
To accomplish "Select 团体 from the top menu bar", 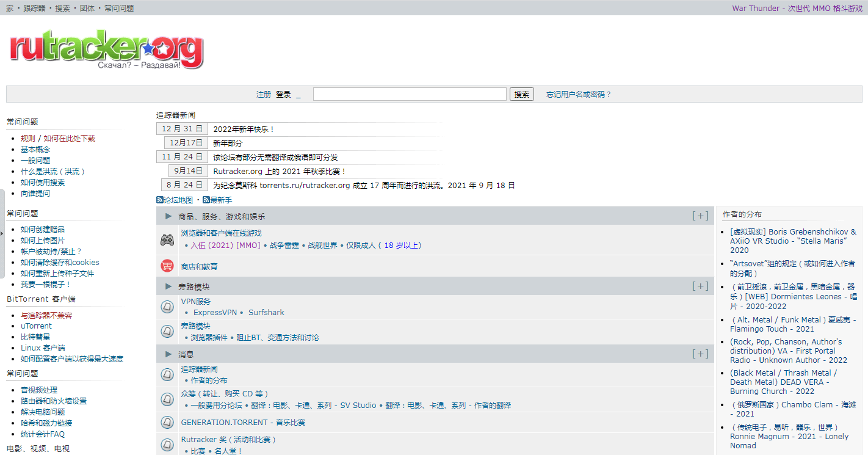I will (x=87, y=8).
